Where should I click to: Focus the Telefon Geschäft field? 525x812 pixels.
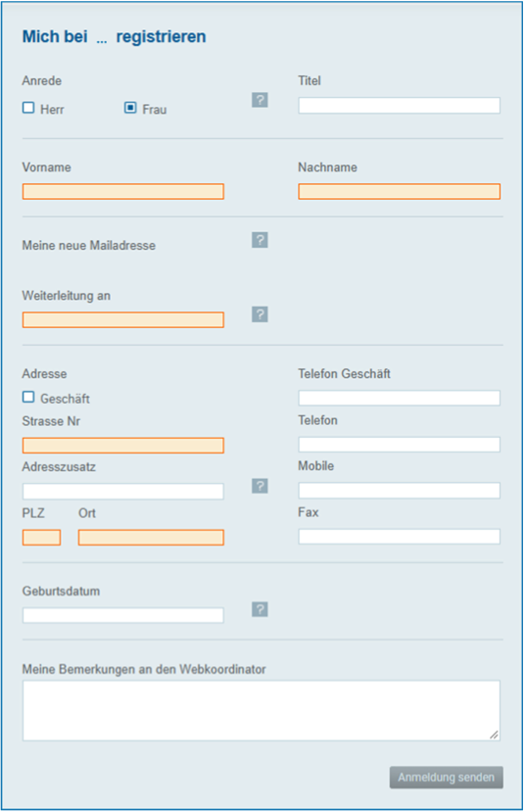pyautogui.click(x=400, y=399)
